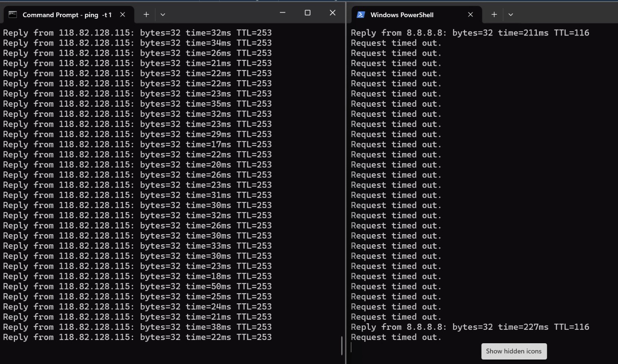The height and width of the screenshot is (364, 618).
Task: Close the Windows PowerShell tab
Action: point(471,15)
